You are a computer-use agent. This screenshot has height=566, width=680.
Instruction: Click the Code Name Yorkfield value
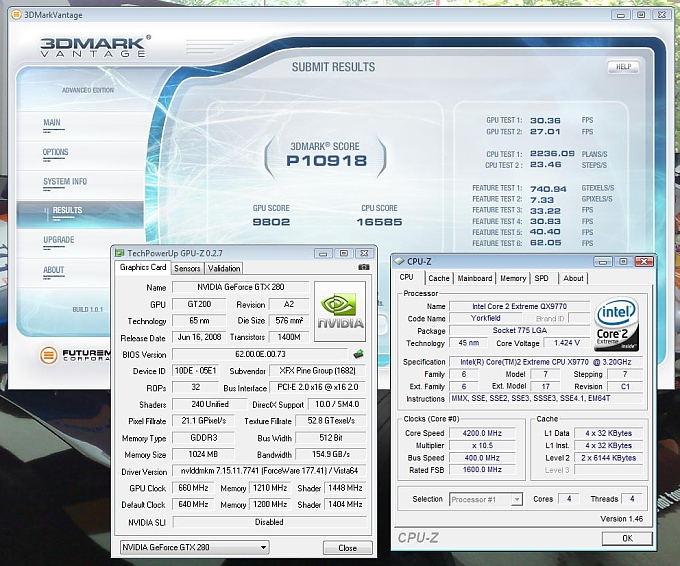(x=485, y=318)
